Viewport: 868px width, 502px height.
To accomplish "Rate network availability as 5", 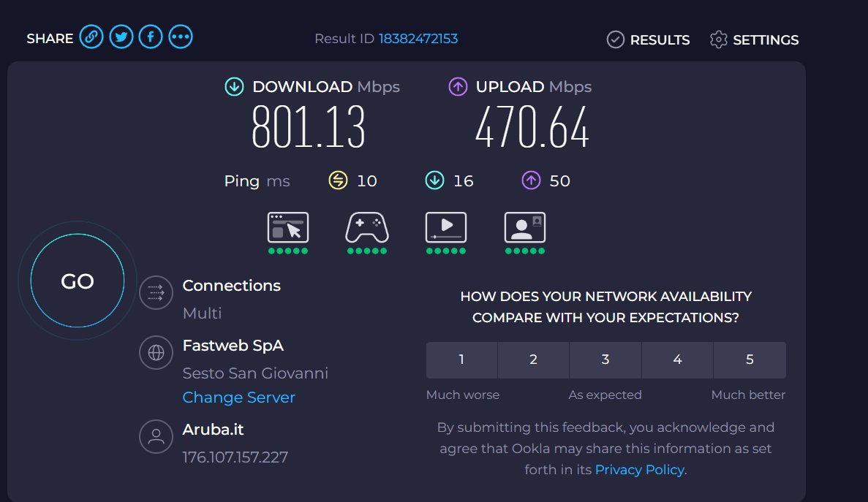I will pos(750,360).
